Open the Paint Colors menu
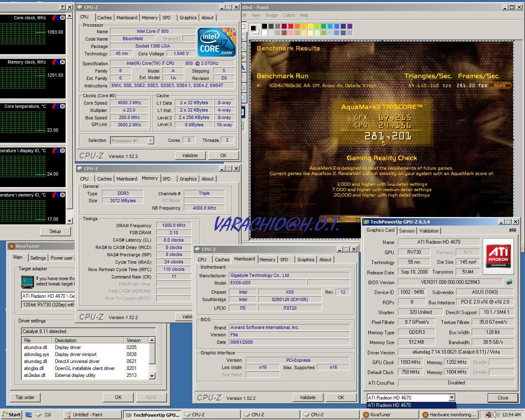 (289, 15)
